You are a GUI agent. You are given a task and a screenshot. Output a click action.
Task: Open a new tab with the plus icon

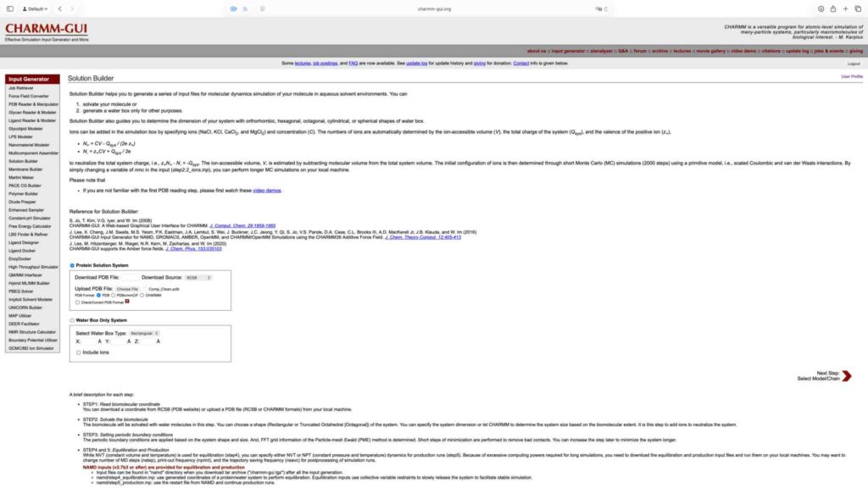click(847, 8)
